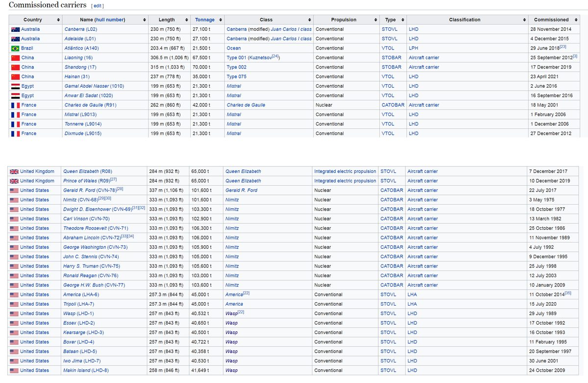This screenshot has height=383, width=588.
Task: Open the Gerald R. Ford class link
Action: point(241,191)
